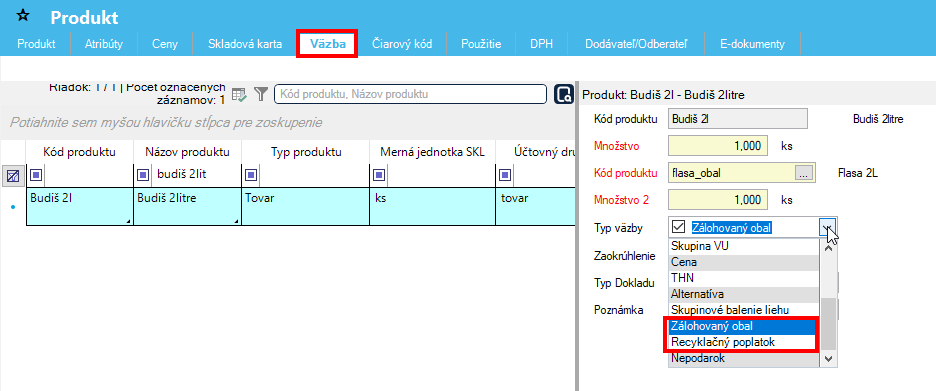Click the dark search lookup icon
Image resolution: width=936 pixels, height=391 pixels.
(x=563, y=94)
